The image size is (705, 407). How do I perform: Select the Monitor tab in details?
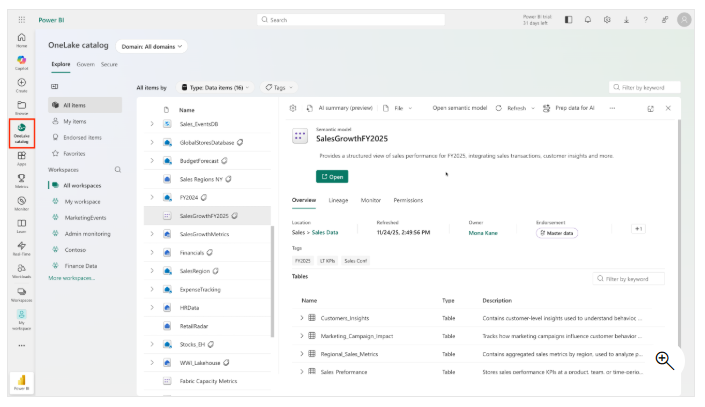point(370,200)
